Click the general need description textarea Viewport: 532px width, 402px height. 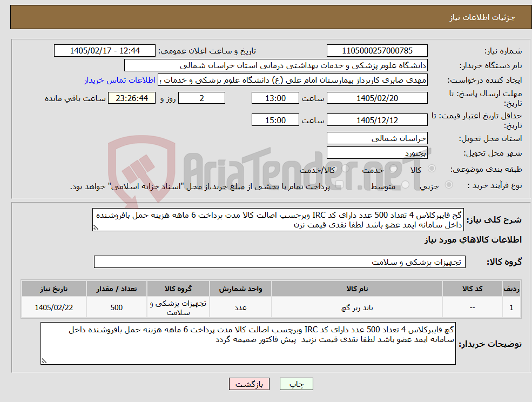[x=278, y=220]
